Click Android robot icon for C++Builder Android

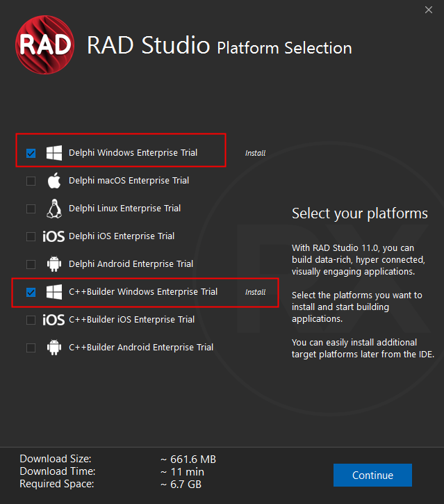[x=54, y=348]
